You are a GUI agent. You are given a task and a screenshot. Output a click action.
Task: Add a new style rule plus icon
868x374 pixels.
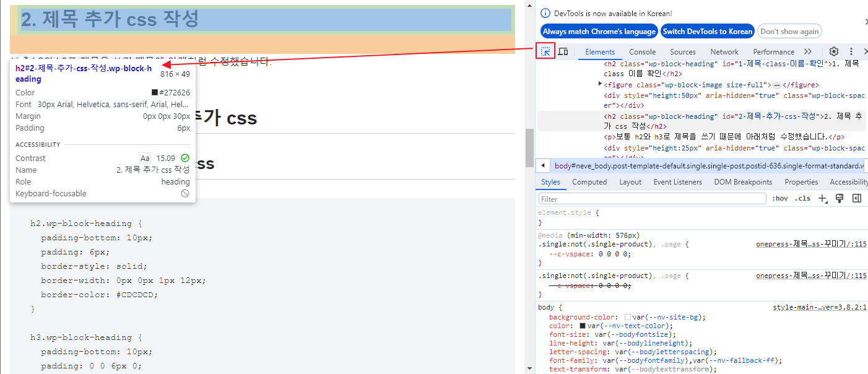coord(822,199)
